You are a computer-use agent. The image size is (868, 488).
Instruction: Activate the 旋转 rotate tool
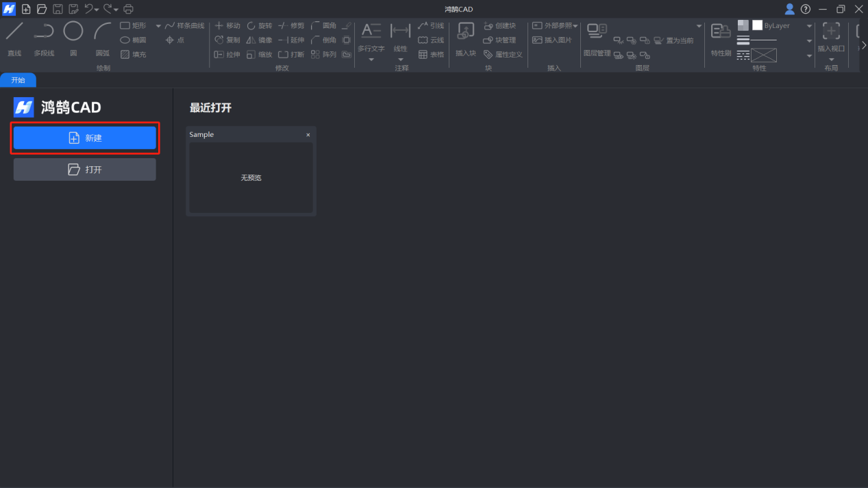click(259, 25)
